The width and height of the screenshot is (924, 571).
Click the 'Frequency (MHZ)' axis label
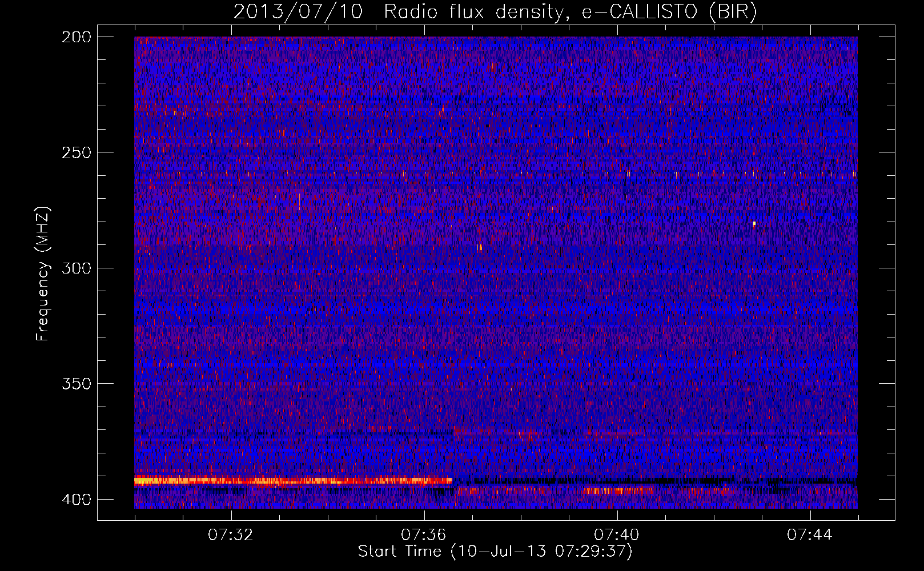(x=43, y=274)
